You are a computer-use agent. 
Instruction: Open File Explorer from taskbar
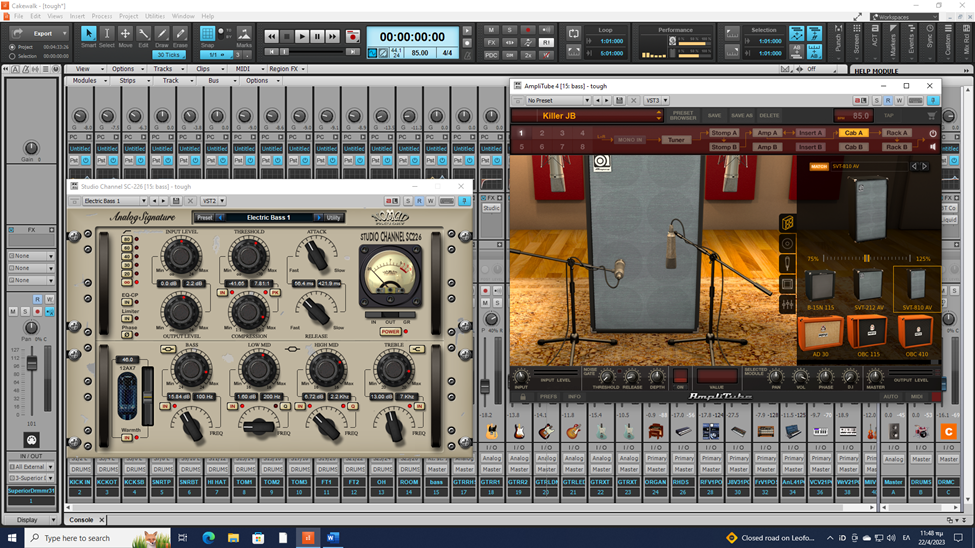pos(233,537)
